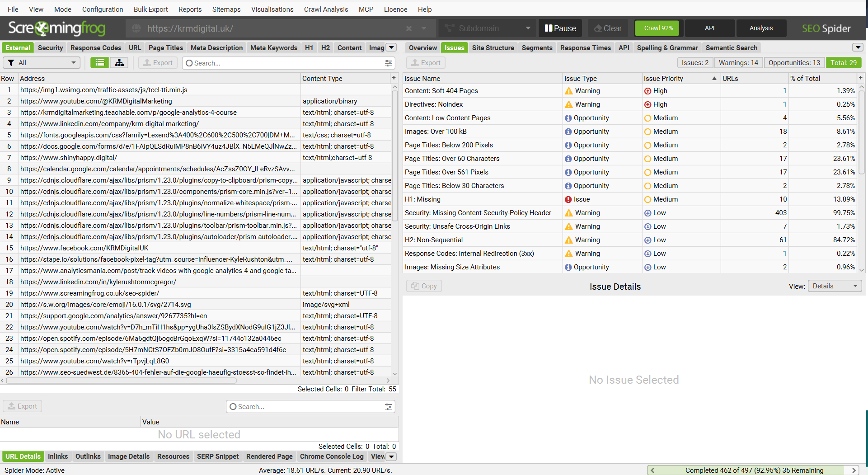Go to next item in the crawl progress bar
This screenshot has height=475, width=868.
pos(854,470)
